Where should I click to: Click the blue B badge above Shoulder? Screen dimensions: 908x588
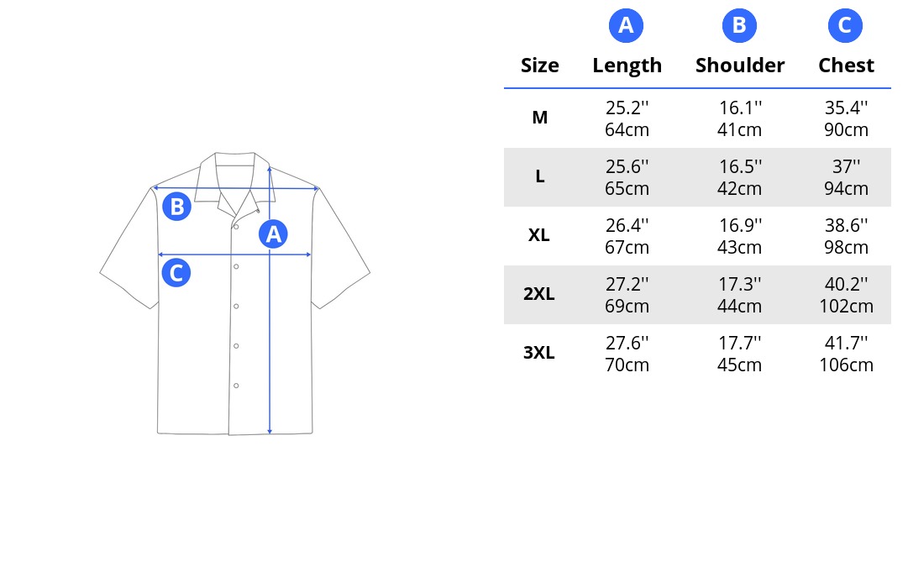click(x=739, y=25)
